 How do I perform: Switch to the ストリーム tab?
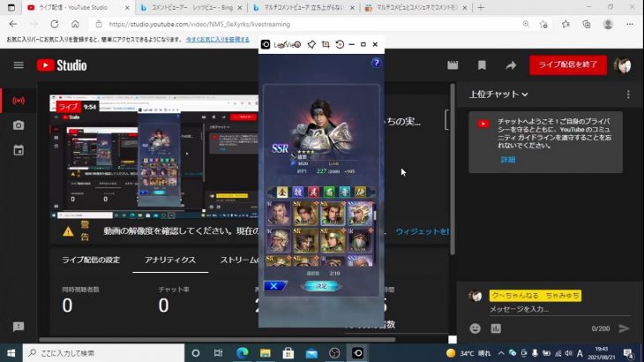click(x=239, y=260)
